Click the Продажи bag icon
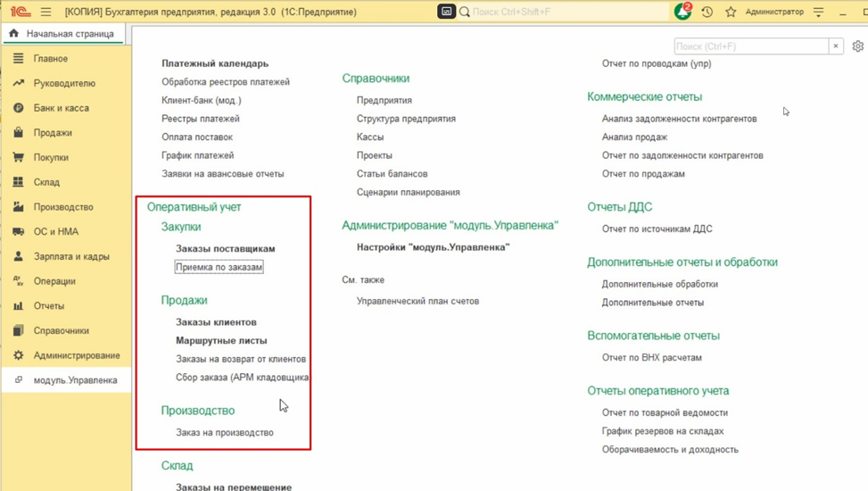 (x=18, y=132)
